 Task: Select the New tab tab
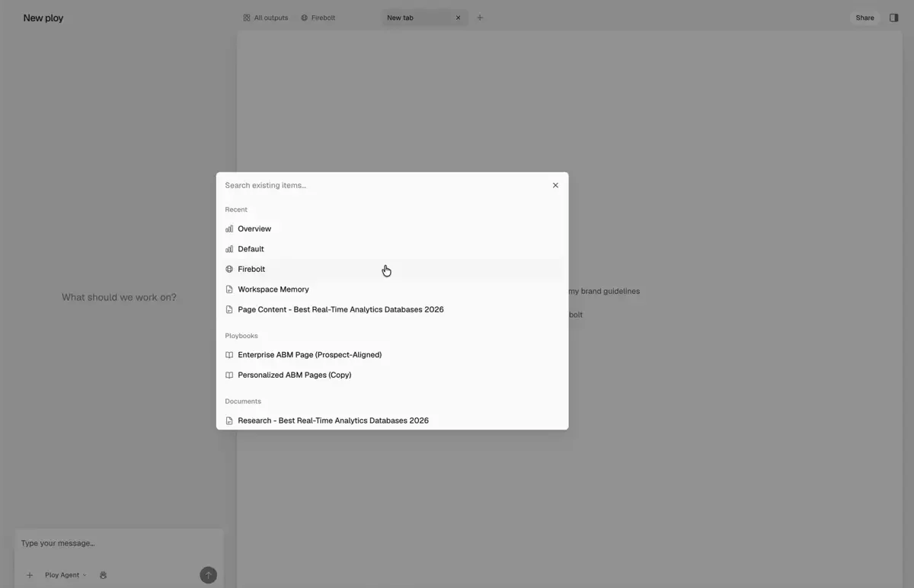424,18
